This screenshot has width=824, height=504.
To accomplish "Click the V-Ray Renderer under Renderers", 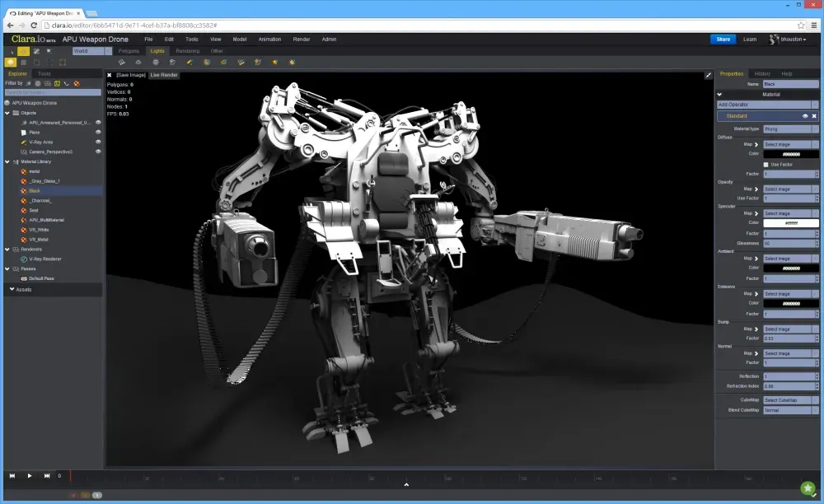I will tap(44, 259).
